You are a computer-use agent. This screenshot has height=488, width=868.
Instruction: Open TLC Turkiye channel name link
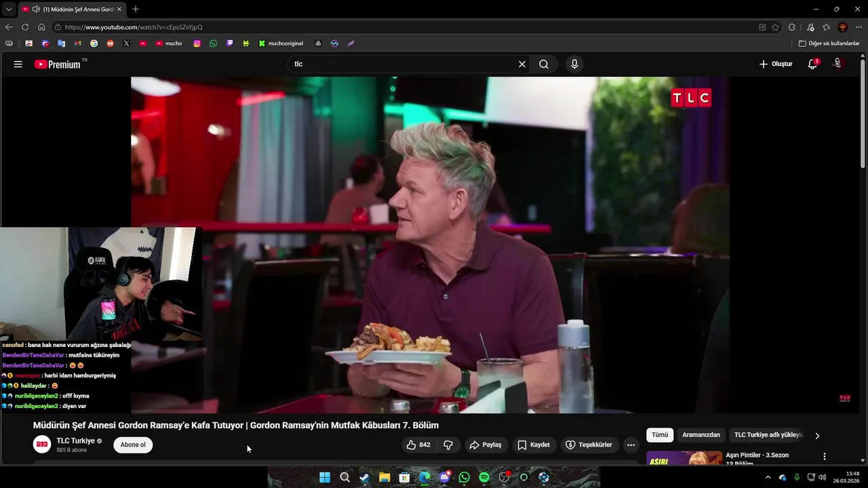pyautogui.click(x=75, y=441)
